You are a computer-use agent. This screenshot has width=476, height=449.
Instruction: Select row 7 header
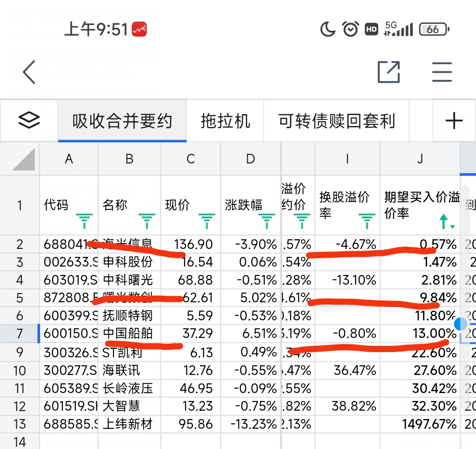point(20,334)
